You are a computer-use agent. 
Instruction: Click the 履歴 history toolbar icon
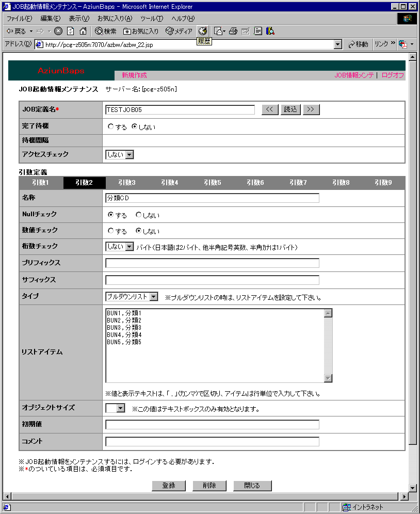coord(203,31)
